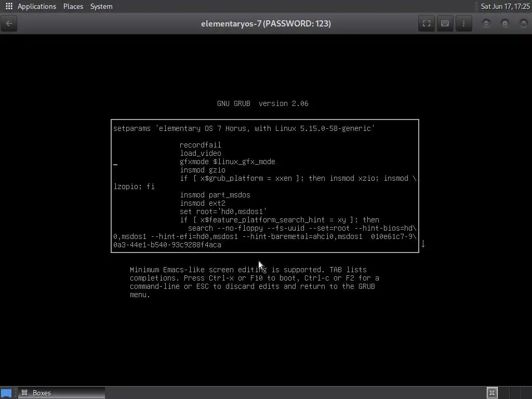Click the insmod gzio line

tap(203, 170)
